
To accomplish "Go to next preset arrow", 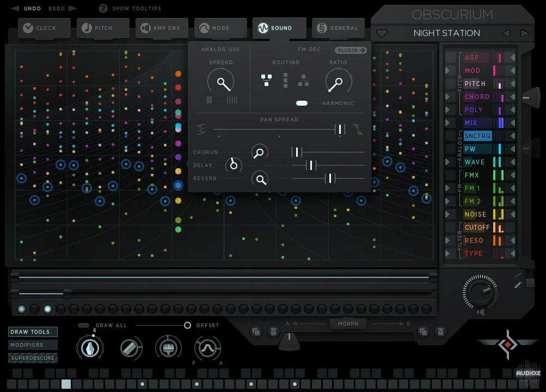I will point(525,33).
